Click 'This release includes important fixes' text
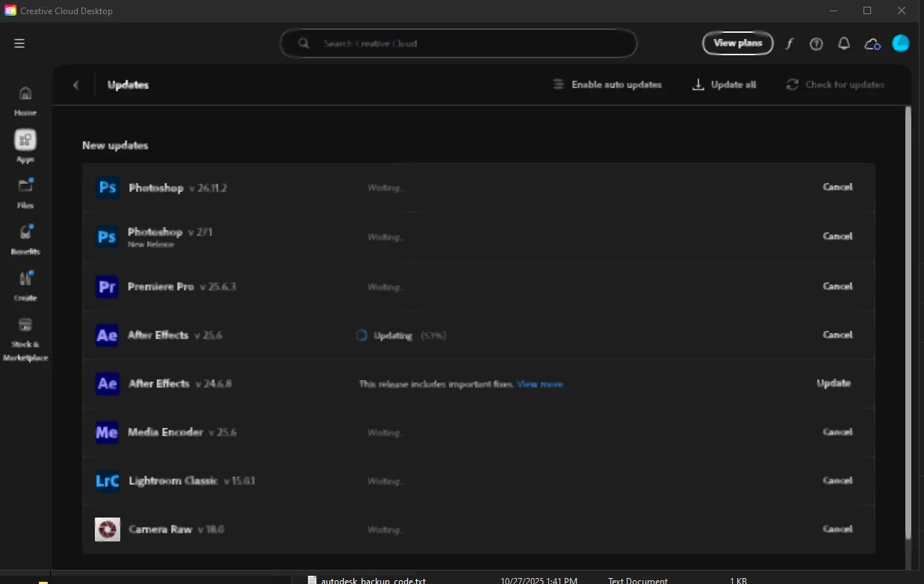This screenshot has width=924, height=584. [x=436, y=385]
